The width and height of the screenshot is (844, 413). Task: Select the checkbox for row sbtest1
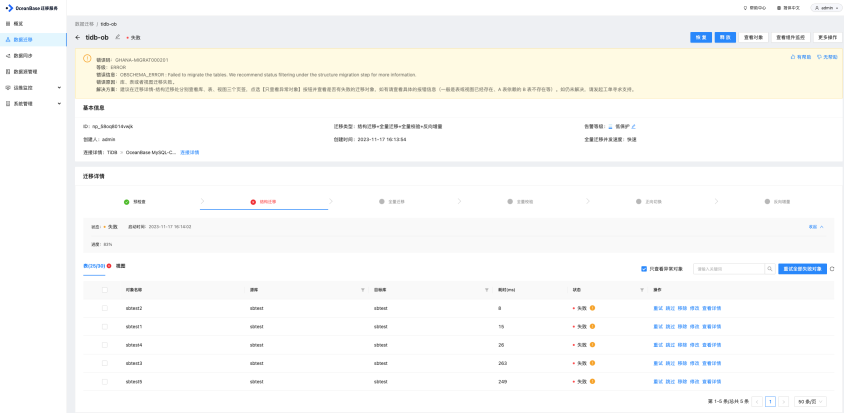click(x=104, y=326)
